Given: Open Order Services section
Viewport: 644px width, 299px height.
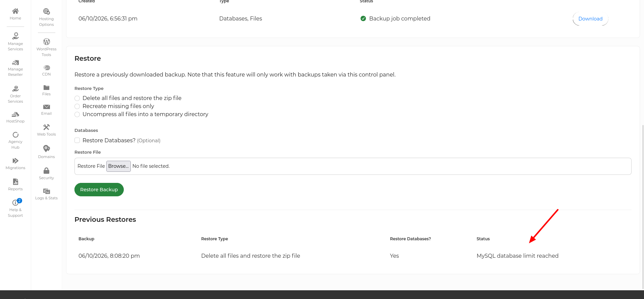Looking at the screenshot, I should pyautogui.click(x=15, y=94).
